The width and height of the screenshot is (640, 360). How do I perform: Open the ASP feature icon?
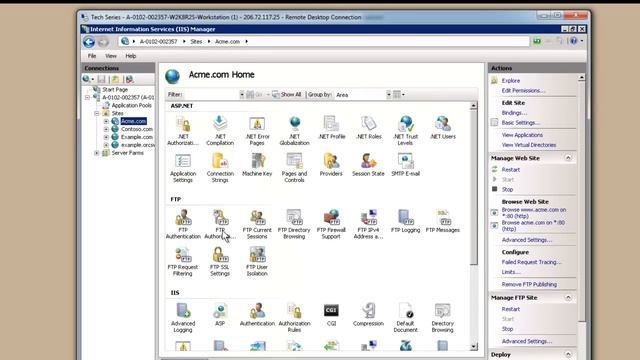[220, 315]
